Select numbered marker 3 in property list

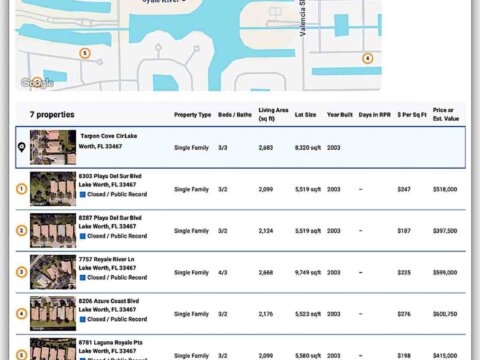pos(22,272)
